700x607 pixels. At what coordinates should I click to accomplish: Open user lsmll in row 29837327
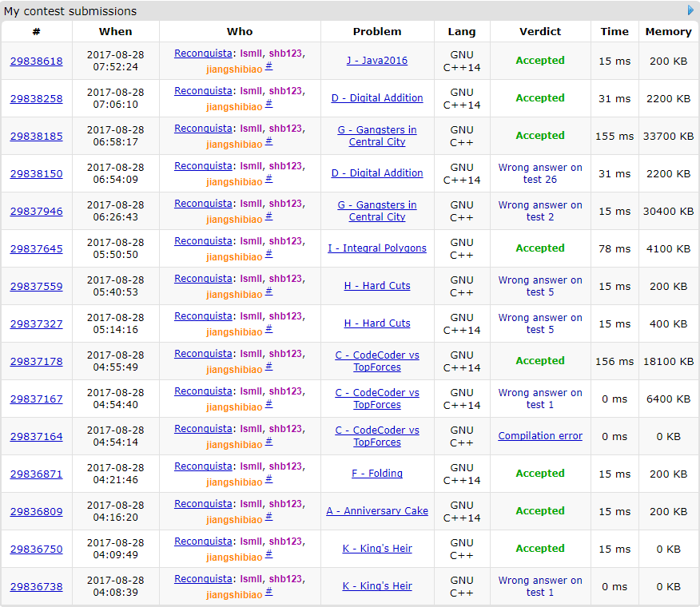click(x=251, y=316)
